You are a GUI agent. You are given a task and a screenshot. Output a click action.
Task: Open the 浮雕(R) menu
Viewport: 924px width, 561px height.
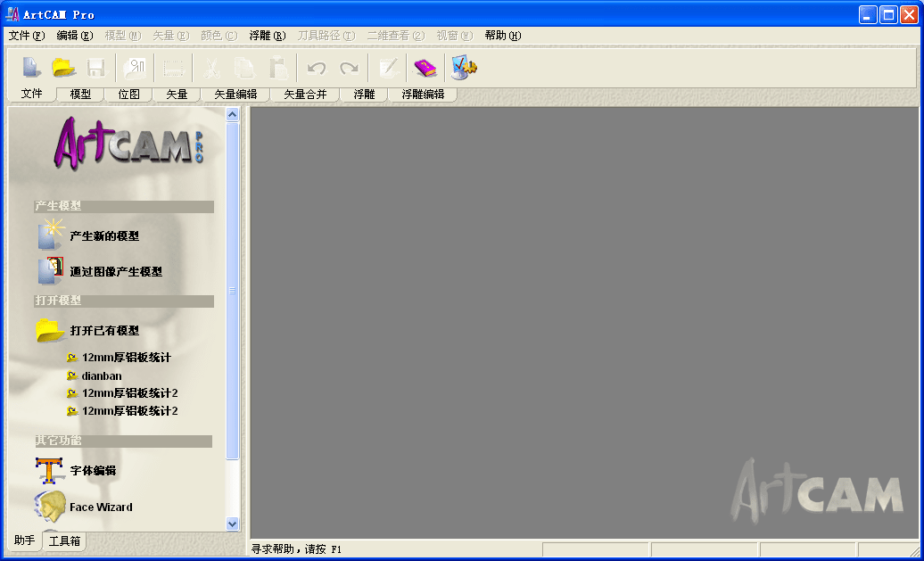[x=268, y=36]
